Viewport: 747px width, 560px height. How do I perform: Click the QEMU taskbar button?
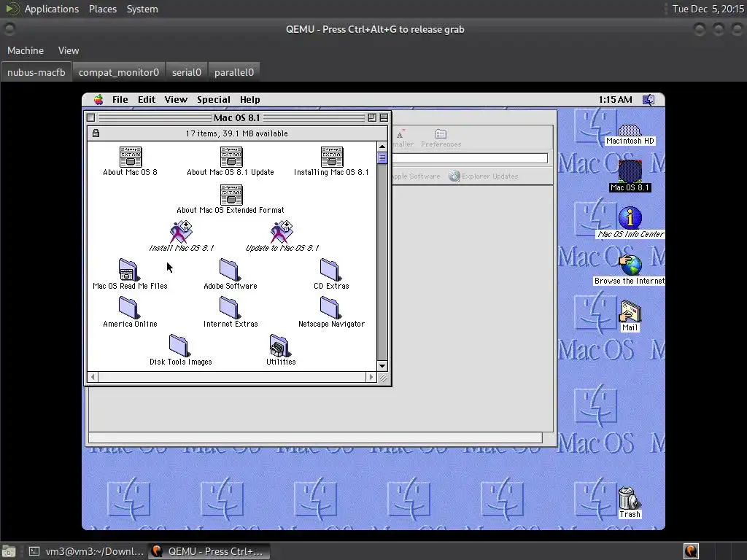point(209,551)
